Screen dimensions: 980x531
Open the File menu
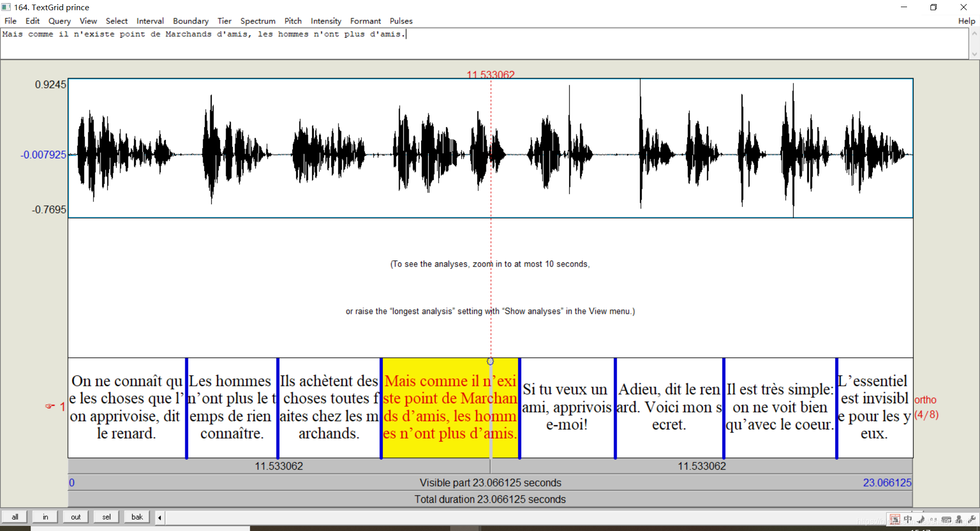[x=10, y=21]
